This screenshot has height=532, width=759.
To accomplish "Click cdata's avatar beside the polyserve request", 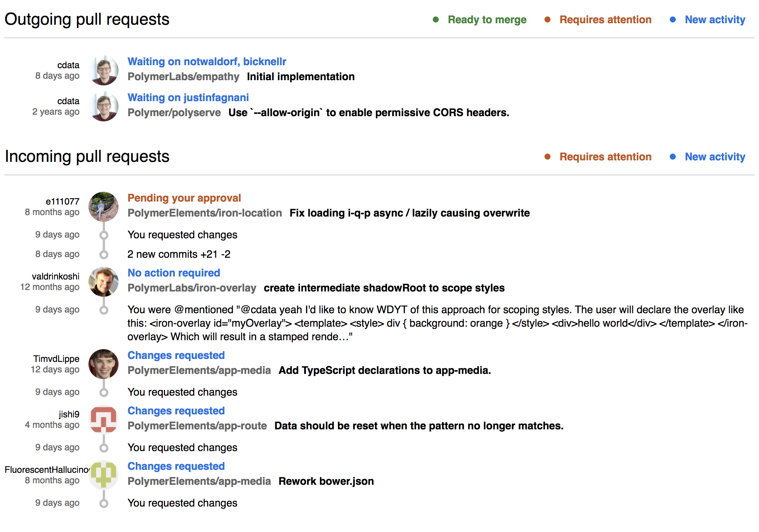I will pos(104,106).
